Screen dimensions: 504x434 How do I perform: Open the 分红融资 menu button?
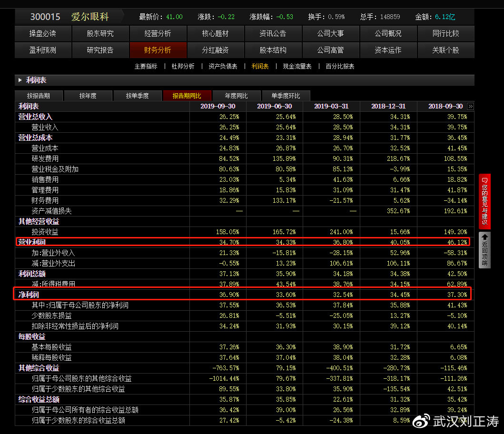coord(215,50)
